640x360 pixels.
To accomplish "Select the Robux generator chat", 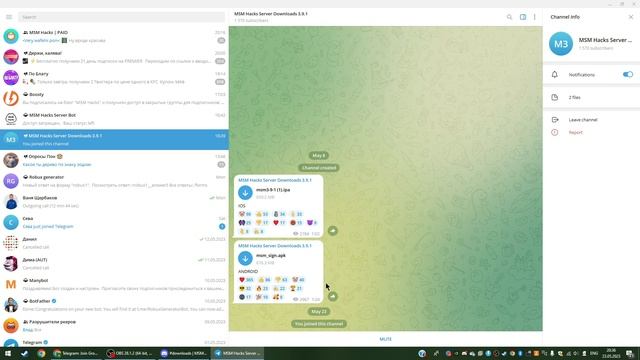I will [114, 181].
